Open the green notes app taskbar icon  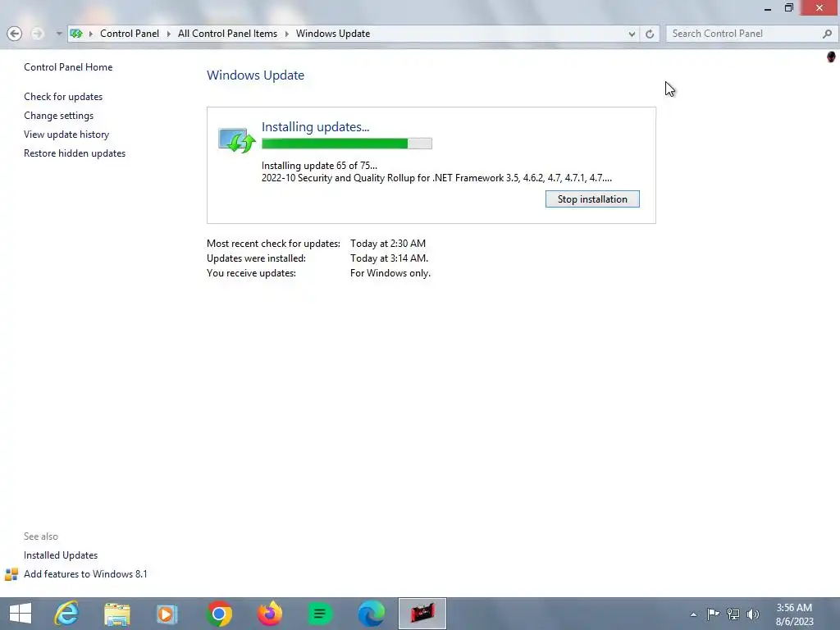click(320, 614)
